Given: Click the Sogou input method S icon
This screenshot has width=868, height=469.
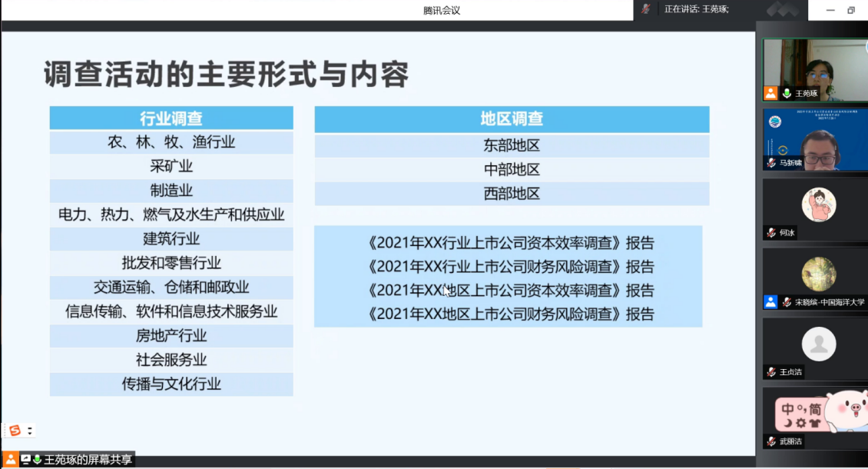Looking at the screenshot, I should click(x=15, y=431).
